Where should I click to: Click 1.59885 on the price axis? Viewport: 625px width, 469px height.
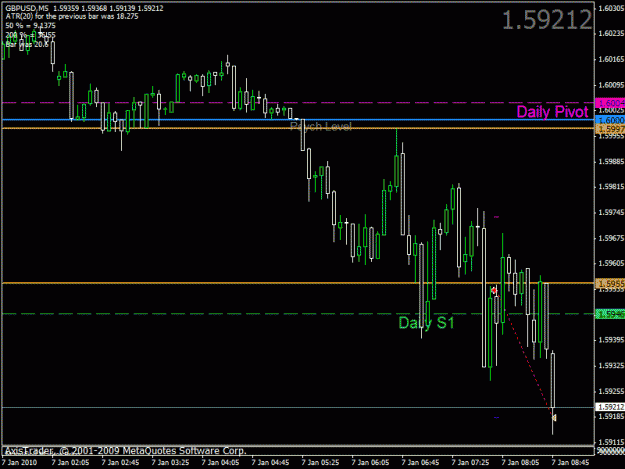point(611,161)
